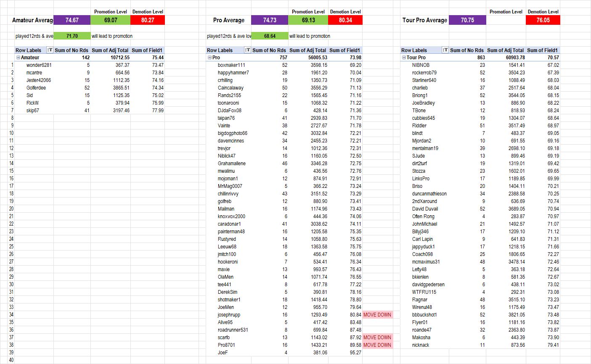Select the red Tour Pro demotion cell 76.05

[x=543, y=20]
